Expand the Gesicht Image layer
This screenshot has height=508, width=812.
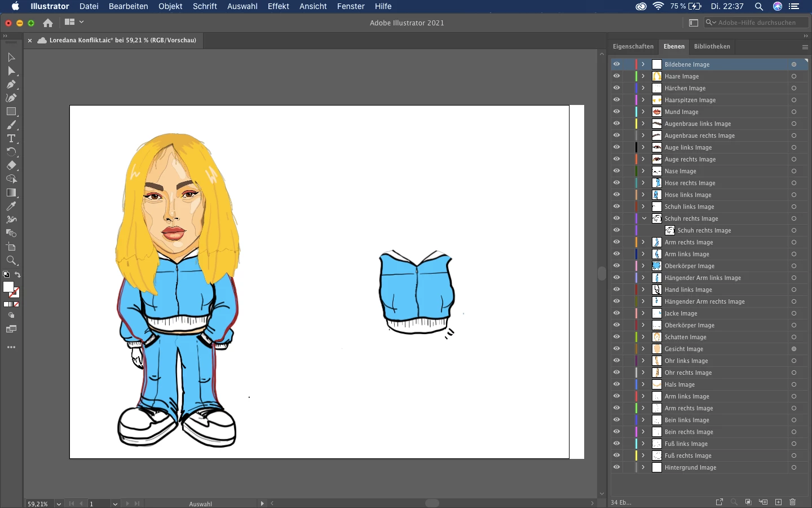click(x=643, y=349)
